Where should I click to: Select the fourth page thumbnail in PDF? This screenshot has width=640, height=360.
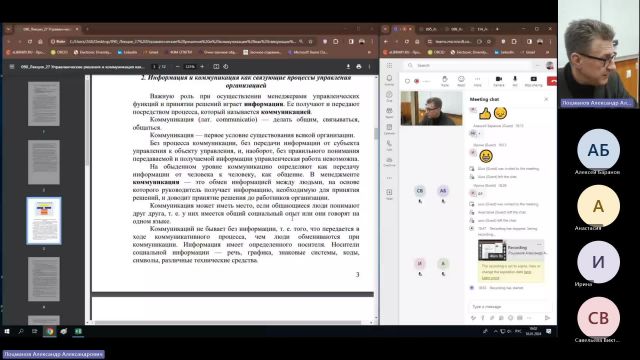(x=44, y=279)
